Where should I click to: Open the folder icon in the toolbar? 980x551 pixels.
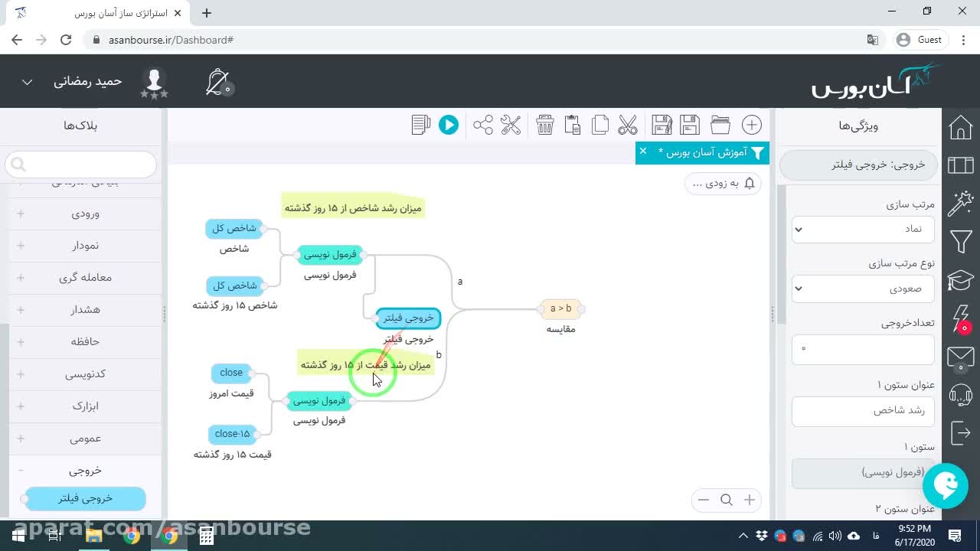coord(720,125)
